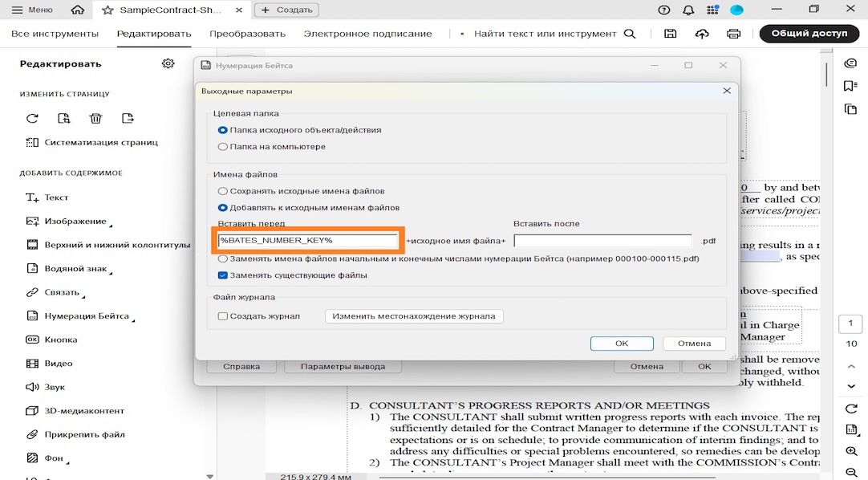Screen dimensions: 868x480
Task: Close the Выходные параметры dialog
Action: pyautogui.click(x=727, y=91)
